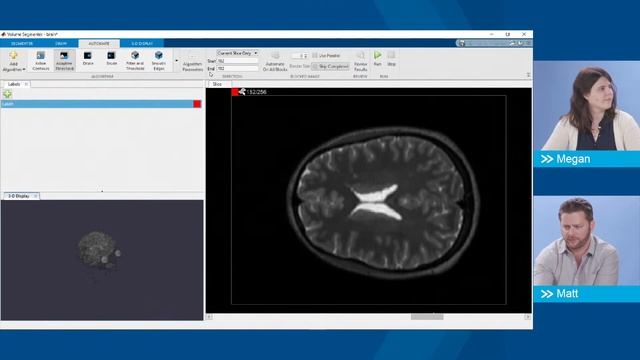Collapse the toolstrip ribbon
The width and height of the screenshot is (640, 360).
[x=528, y=75]
